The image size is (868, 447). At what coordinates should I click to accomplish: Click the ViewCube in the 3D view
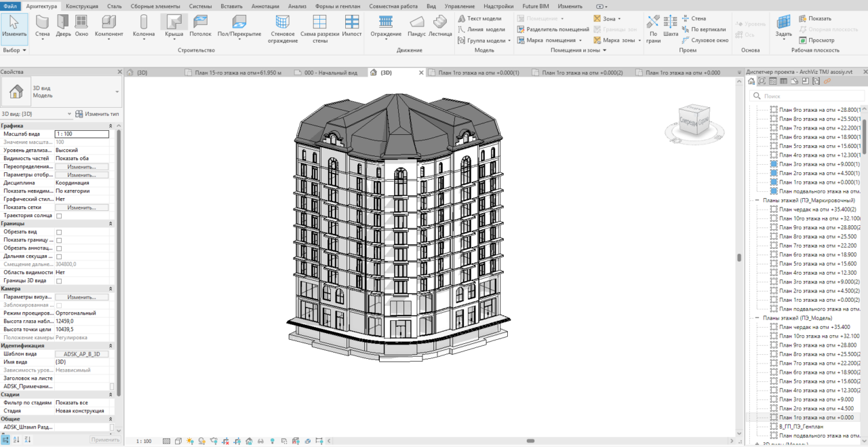pos(696,122)
